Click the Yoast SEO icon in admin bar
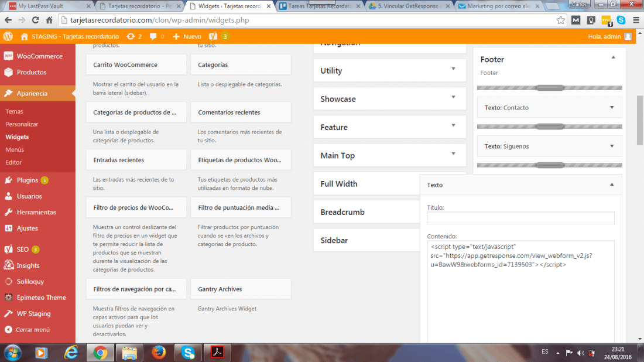Image resolution: width=644 pixels, height=362 pixels. [x=213, y=36]
